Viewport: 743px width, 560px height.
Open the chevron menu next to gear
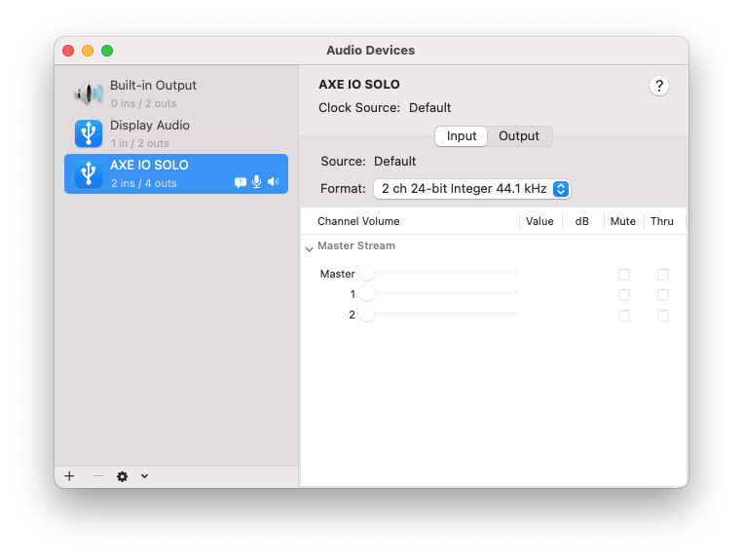coord(144,476)
